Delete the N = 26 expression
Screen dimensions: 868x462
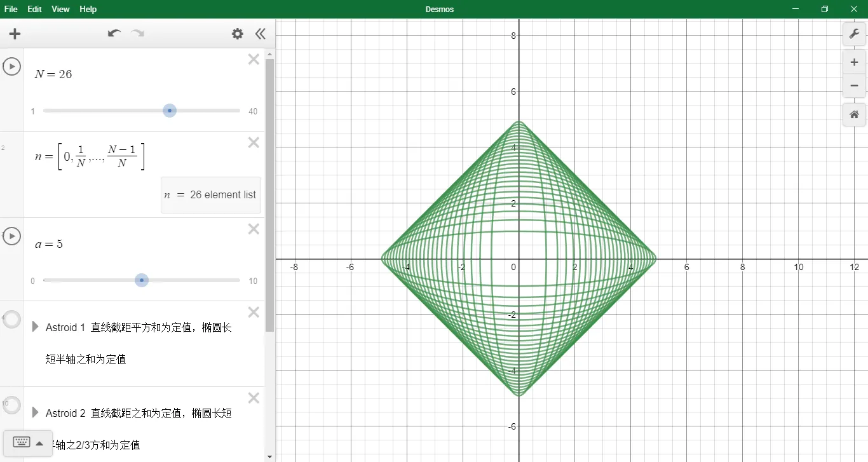coord(253,60)
